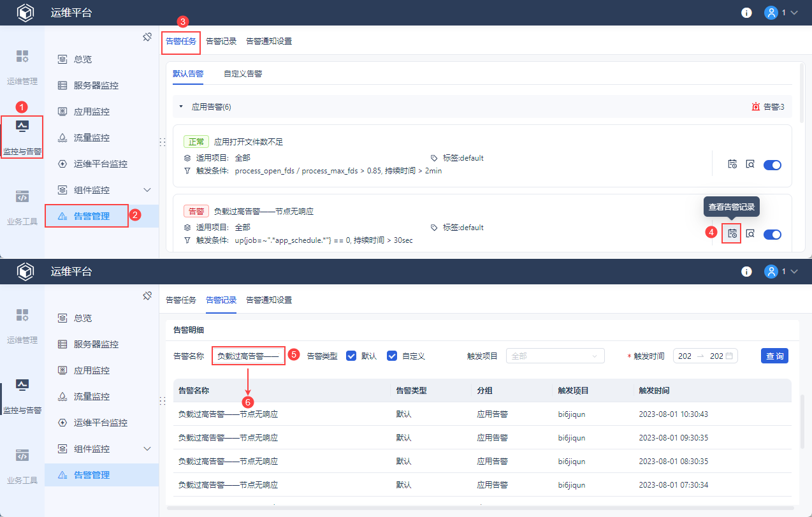Open details icon for 应用打开文件数不足 alert
Image resolution: width=812 pixels, height=517 pixels.
coord(750,164)
